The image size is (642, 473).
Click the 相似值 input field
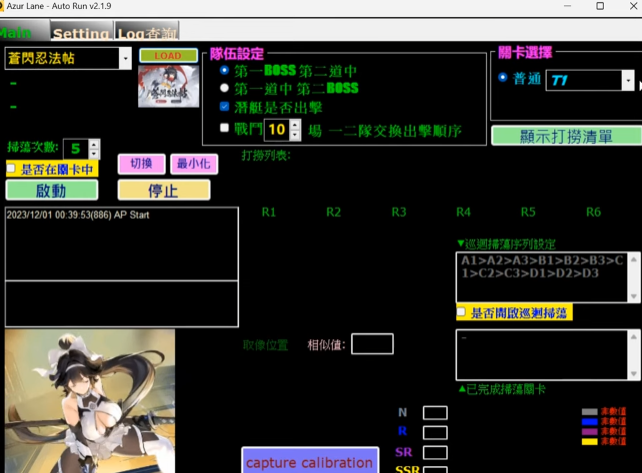372,344
